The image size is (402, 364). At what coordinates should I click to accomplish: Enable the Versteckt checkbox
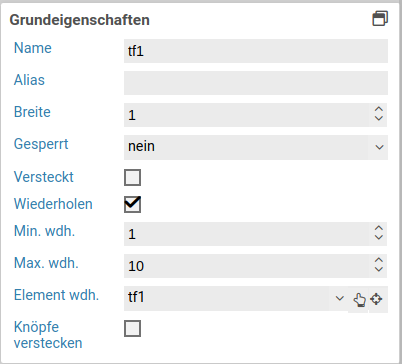coord(132,177)
